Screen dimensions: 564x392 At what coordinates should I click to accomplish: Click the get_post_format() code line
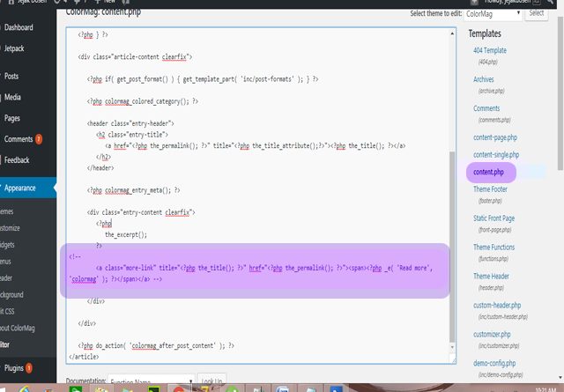[x=203, y=79]
